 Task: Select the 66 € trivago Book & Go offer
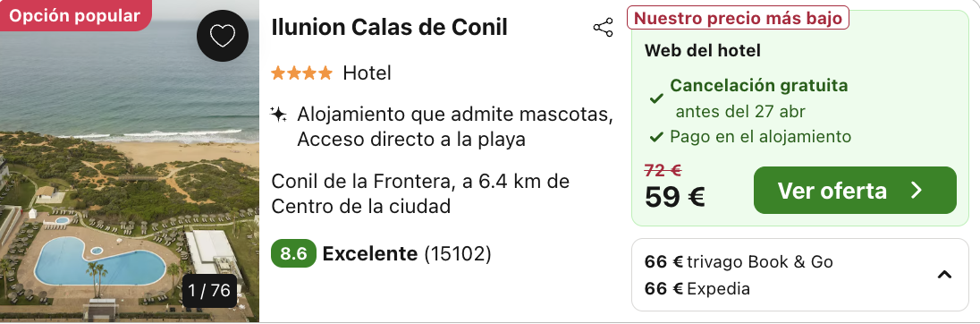point(739,261)
